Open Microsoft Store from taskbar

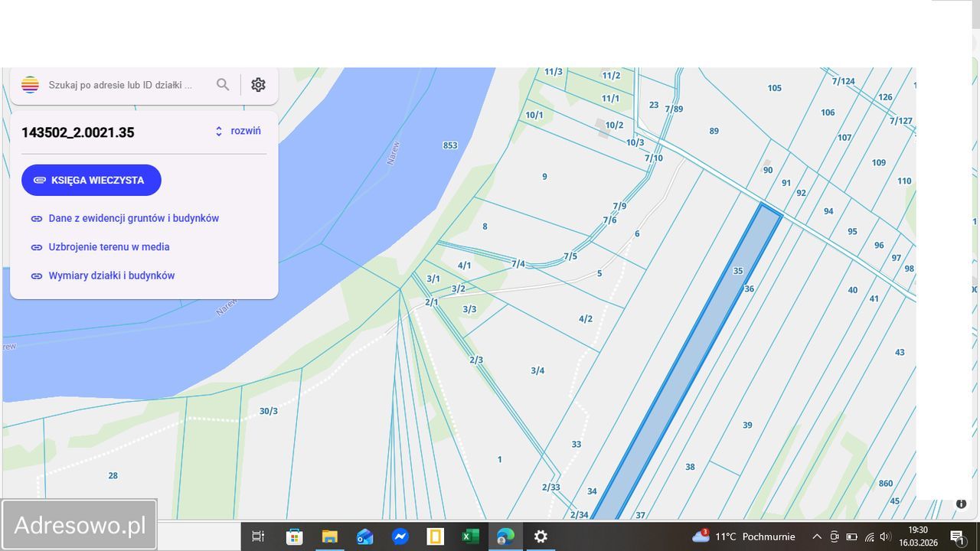coord(294,536)
